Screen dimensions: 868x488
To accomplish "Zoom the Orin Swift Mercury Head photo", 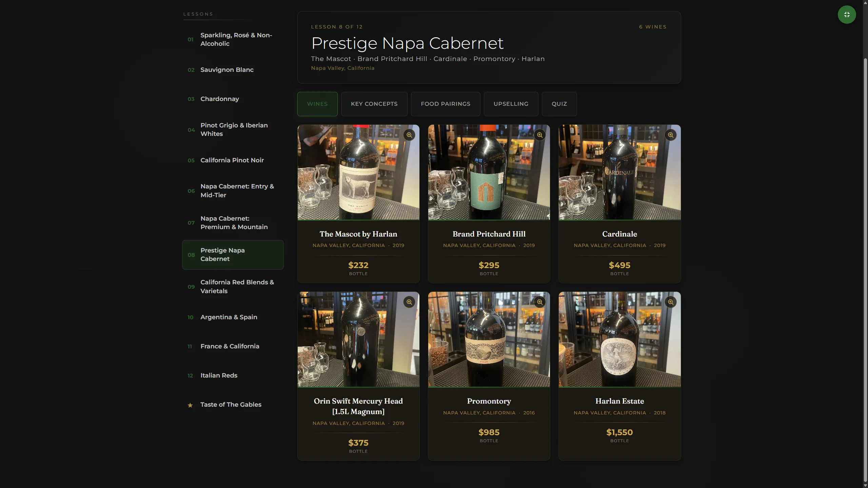I will click(409, 302).
